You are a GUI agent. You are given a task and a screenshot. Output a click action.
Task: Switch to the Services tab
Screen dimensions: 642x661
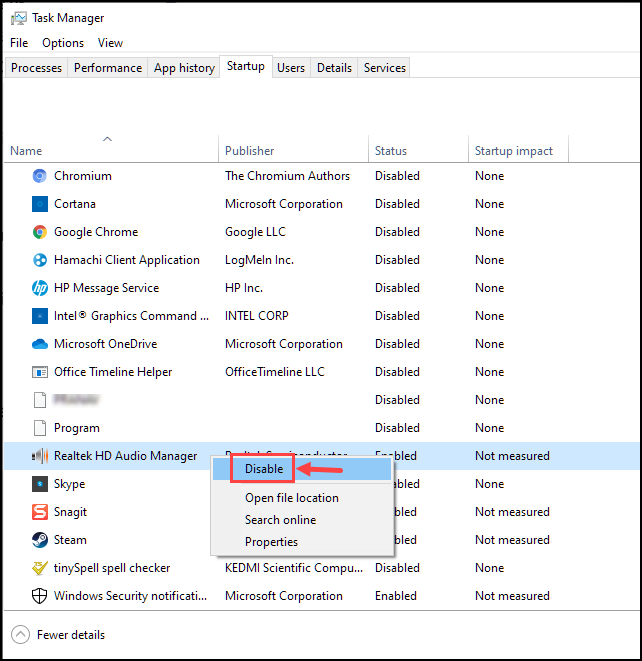pyautogui.click(x=384, y=68)
